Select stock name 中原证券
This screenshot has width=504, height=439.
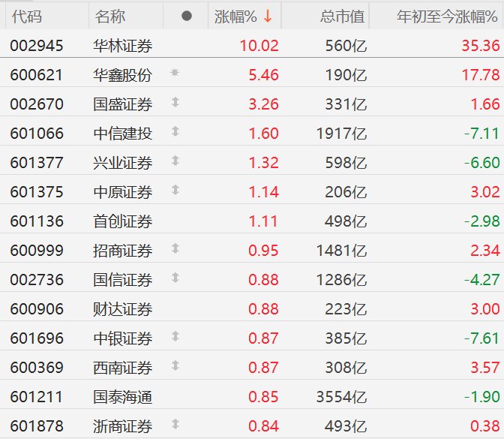point(123,192)
